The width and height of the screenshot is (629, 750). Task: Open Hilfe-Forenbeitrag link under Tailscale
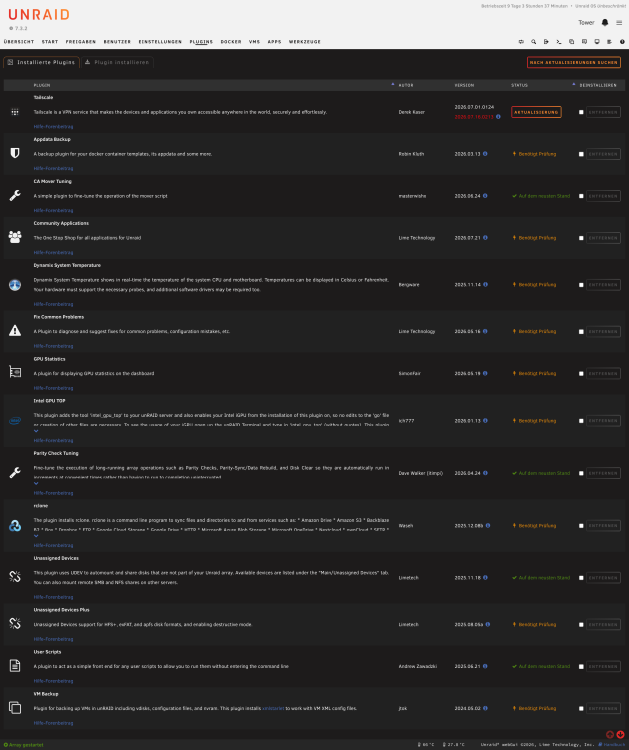tap(53, 127)
